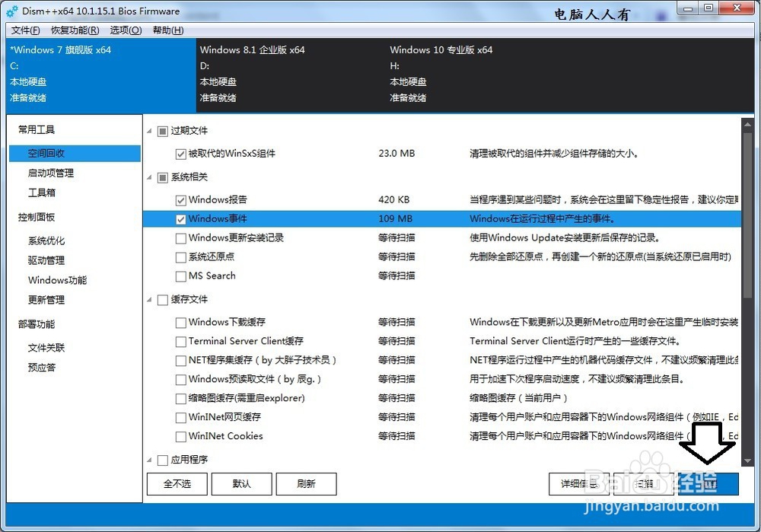Open 预应答 in the sidebar
Viewport: 761px width, 532px height.
click(41, 368)
